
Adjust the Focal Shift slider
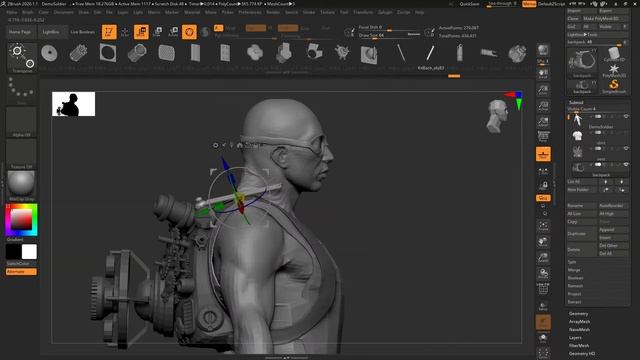pyautogui.click(x=389, y=27)
